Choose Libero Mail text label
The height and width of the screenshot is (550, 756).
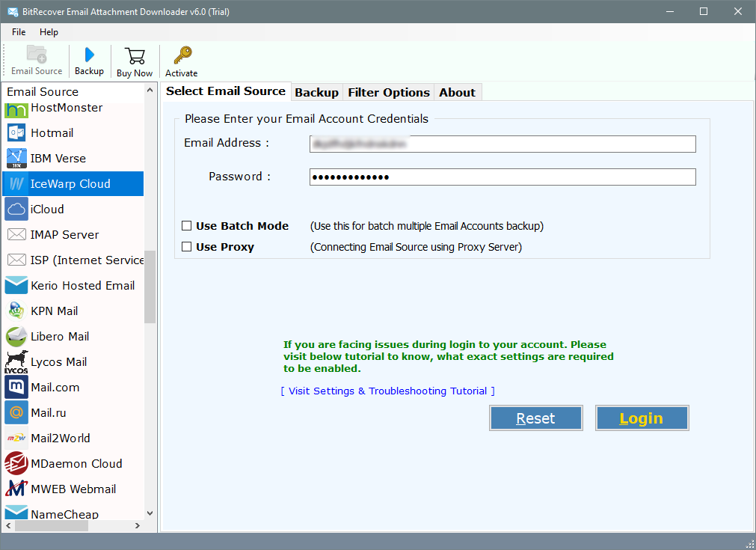pyautogui.click(x=60, y=336)
